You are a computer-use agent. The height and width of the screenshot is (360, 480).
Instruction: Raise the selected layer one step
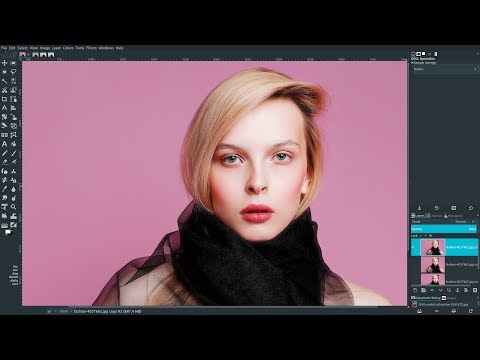432,290
